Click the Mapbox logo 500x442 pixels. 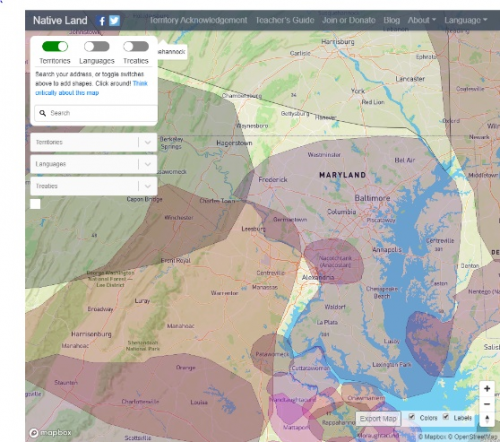coord(51,433)
